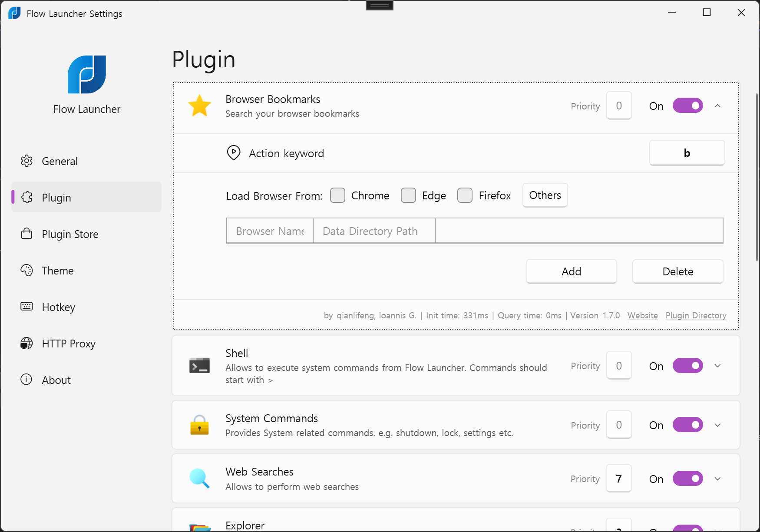Click the 'System Commands' plugin title
Viewport: 760px width, 532px height.
click(271, 418)
